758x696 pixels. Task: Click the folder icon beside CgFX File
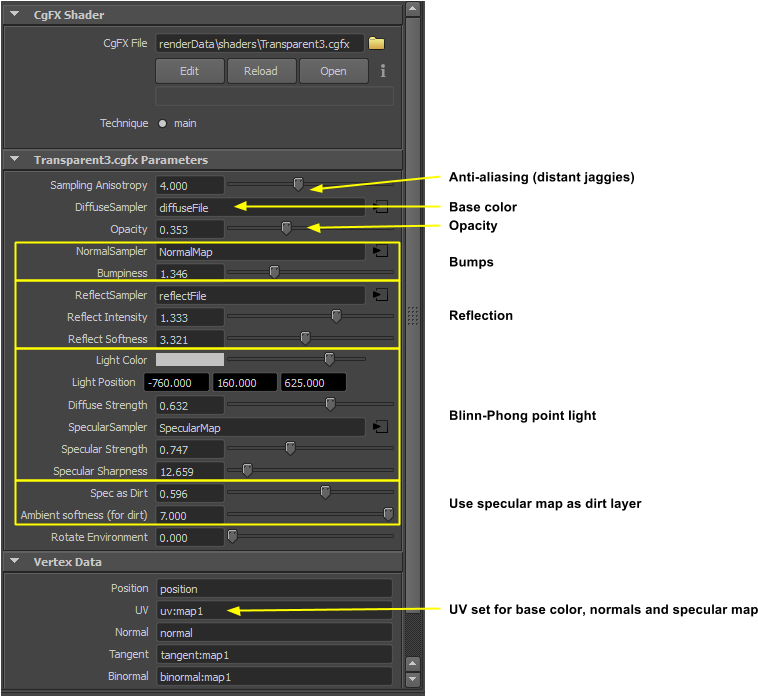click(376, 43)
